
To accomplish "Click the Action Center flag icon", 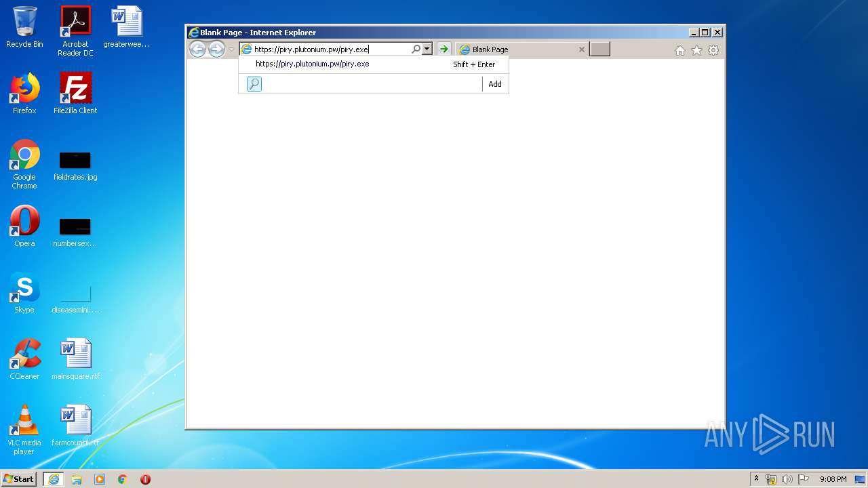I will [x=804, y=479].
